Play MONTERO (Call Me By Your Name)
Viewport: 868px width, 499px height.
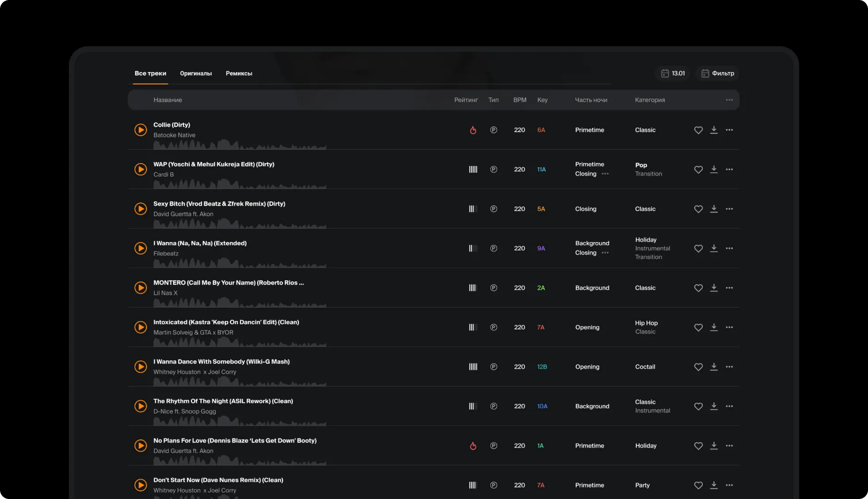140,288
